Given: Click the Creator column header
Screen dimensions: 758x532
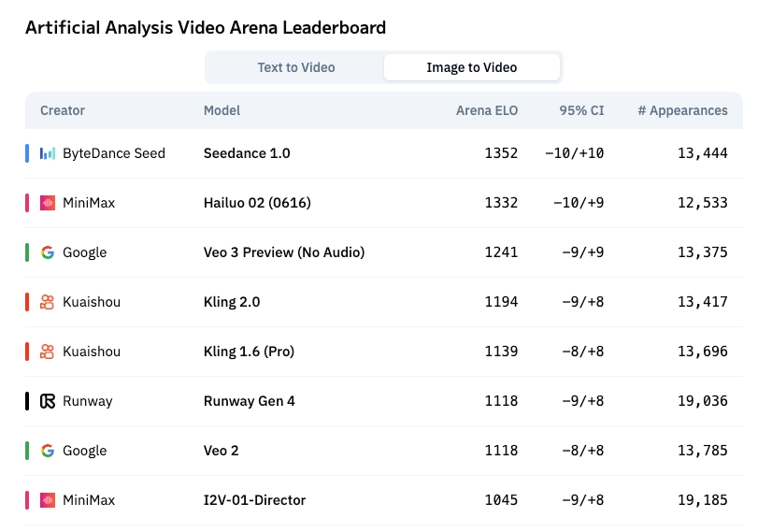Looking at the screenshot, I should pyautogui.click(x=63, y=110).
